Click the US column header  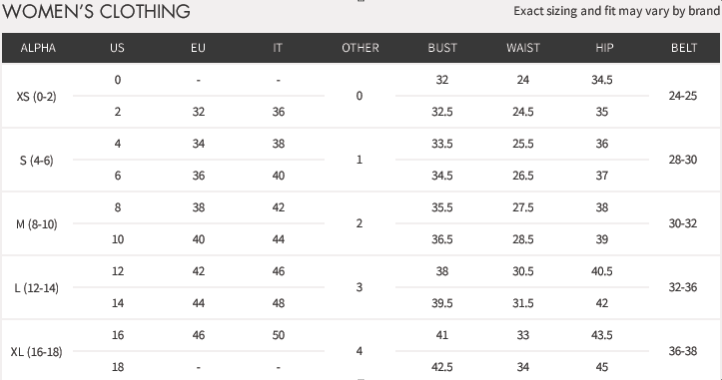117,48
